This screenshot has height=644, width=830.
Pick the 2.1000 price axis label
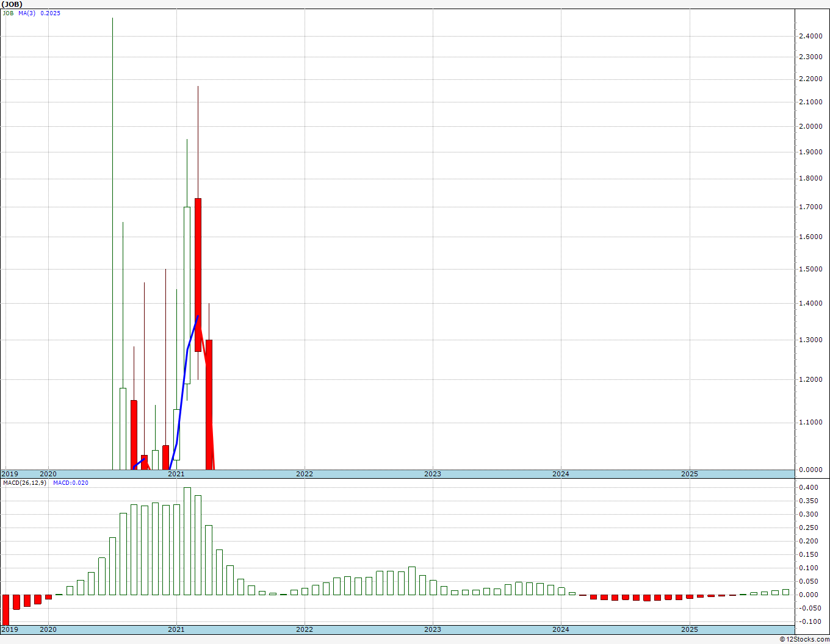pos(810,102)
